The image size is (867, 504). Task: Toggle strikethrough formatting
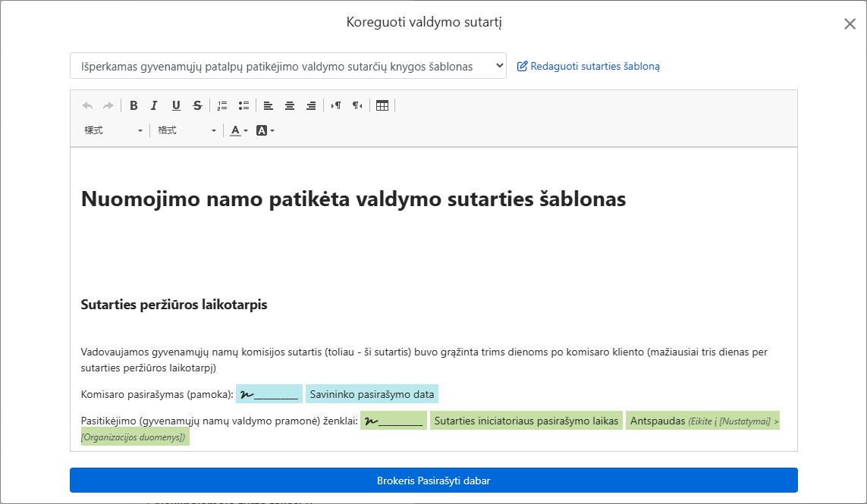[x=197, y=105]
